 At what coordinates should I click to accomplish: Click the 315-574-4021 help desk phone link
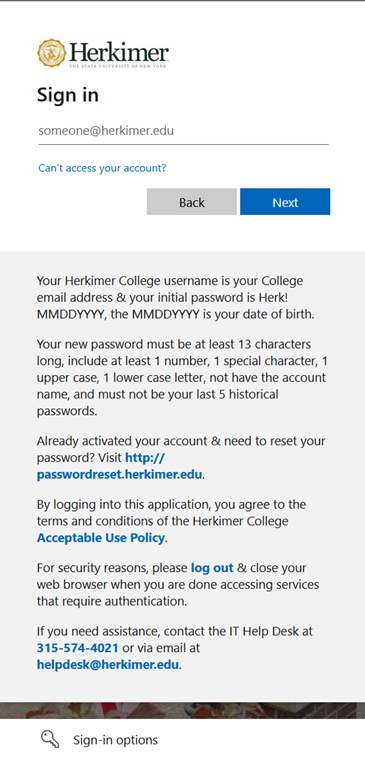(77, 648)
